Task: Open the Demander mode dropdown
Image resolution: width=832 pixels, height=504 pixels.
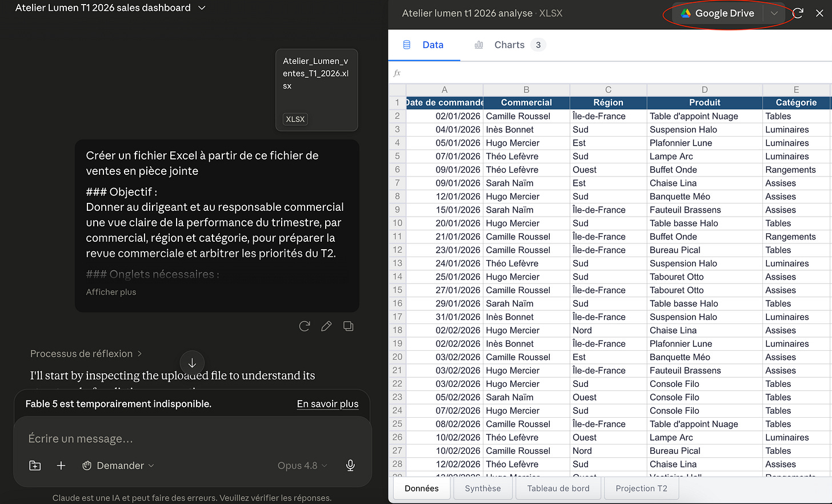Action: [x=118, y=466]
